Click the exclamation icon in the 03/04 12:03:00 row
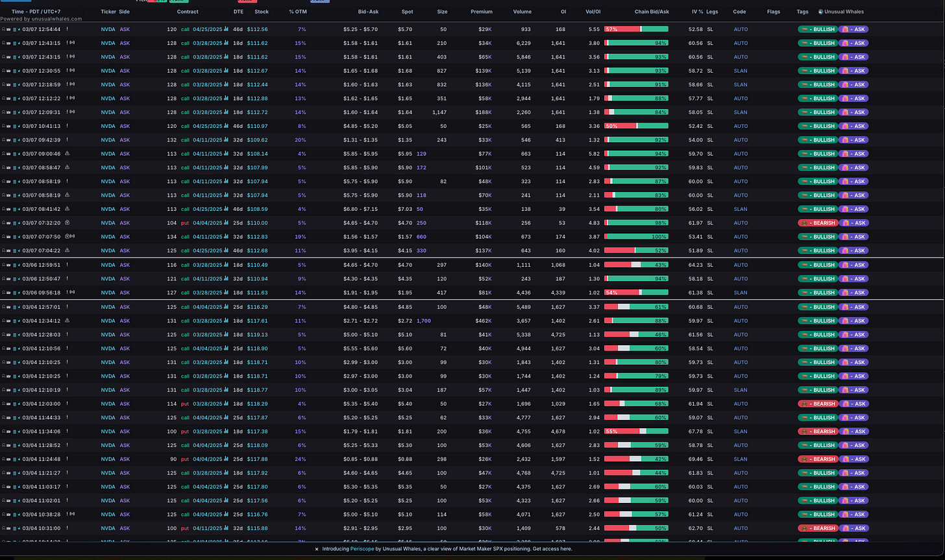Viewport: 945px width, 560px height. click(67, 404)
